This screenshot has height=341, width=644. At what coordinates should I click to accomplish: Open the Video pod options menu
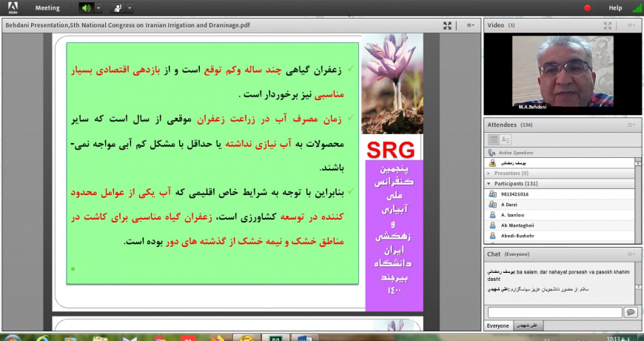tap(631, 25)
